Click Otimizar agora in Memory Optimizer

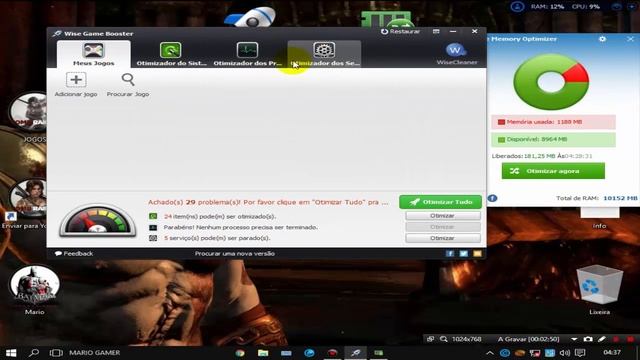(x=553, y=171)
